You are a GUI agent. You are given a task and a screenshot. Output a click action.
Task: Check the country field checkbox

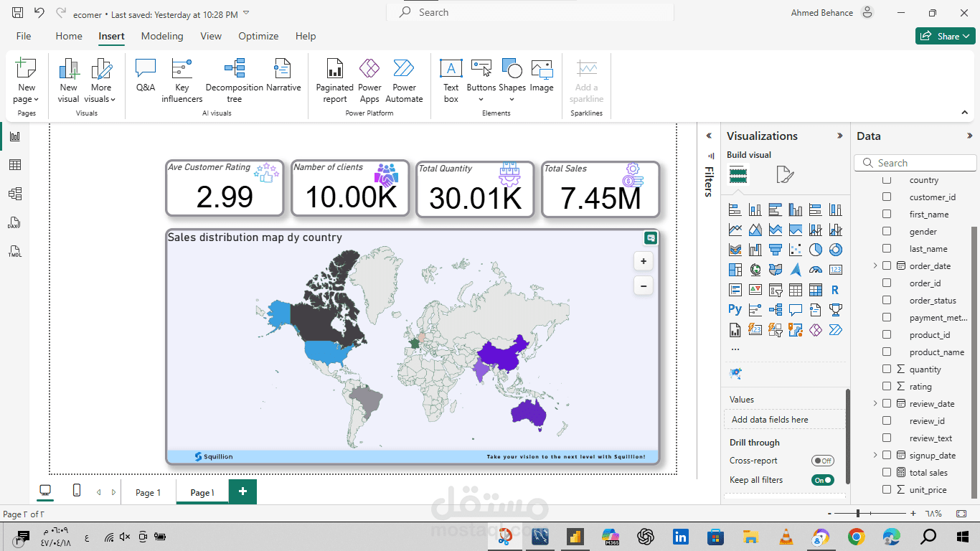tap(887, 180)
